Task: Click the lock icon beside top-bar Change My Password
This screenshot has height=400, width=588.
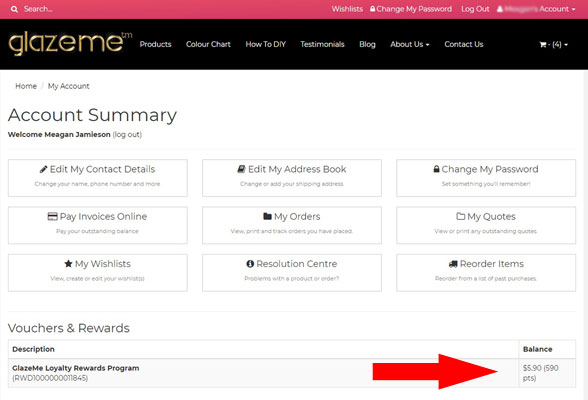Action: [372, 9]
